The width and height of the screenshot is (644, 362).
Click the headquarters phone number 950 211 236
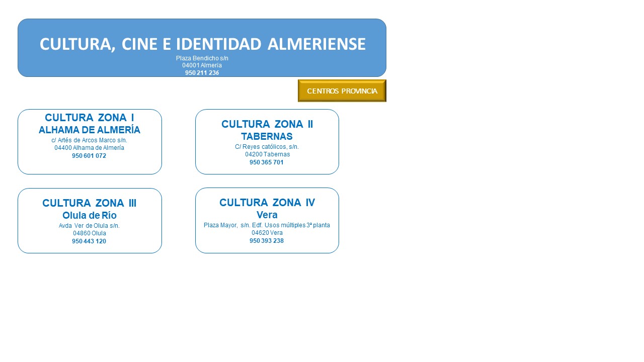202,73
